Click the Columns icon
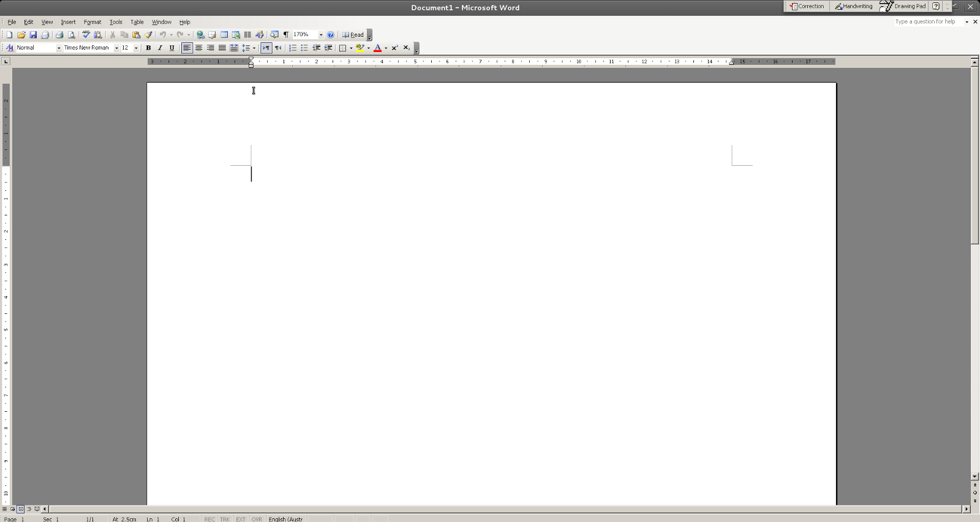Screen dimensions: 980x522 point(247,35)
